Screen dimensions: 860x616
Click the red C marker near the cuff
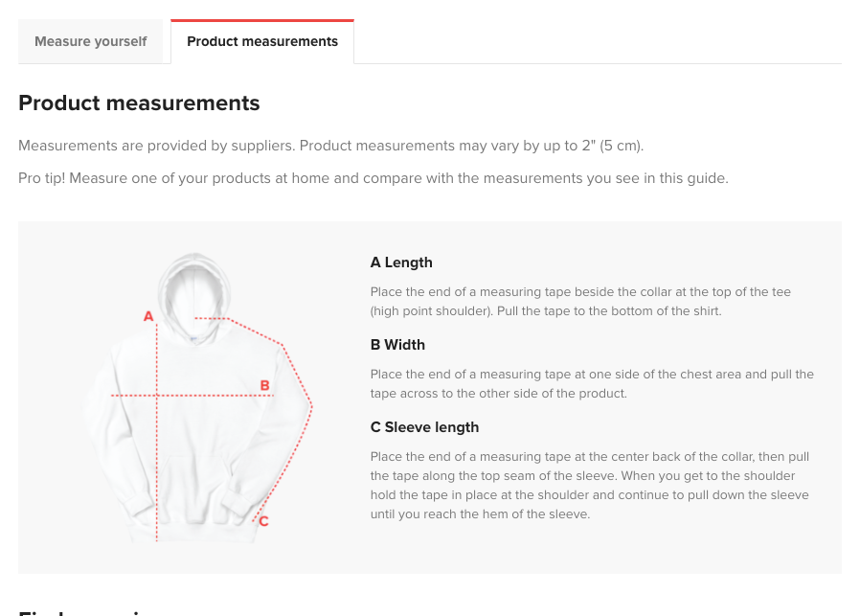263,522
